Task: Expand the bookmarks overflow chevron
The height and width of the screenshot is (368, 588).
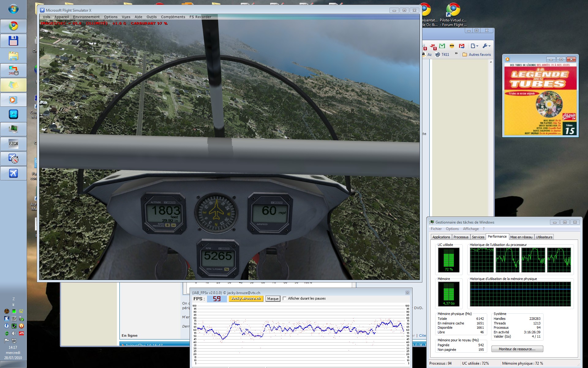Action: [456, 54]
